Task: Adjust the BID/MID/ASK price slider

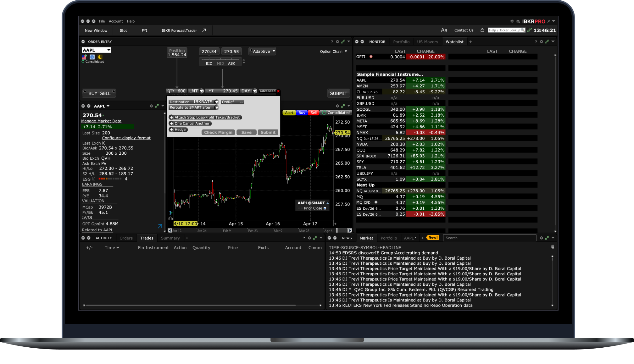Action: pos(220,59)
